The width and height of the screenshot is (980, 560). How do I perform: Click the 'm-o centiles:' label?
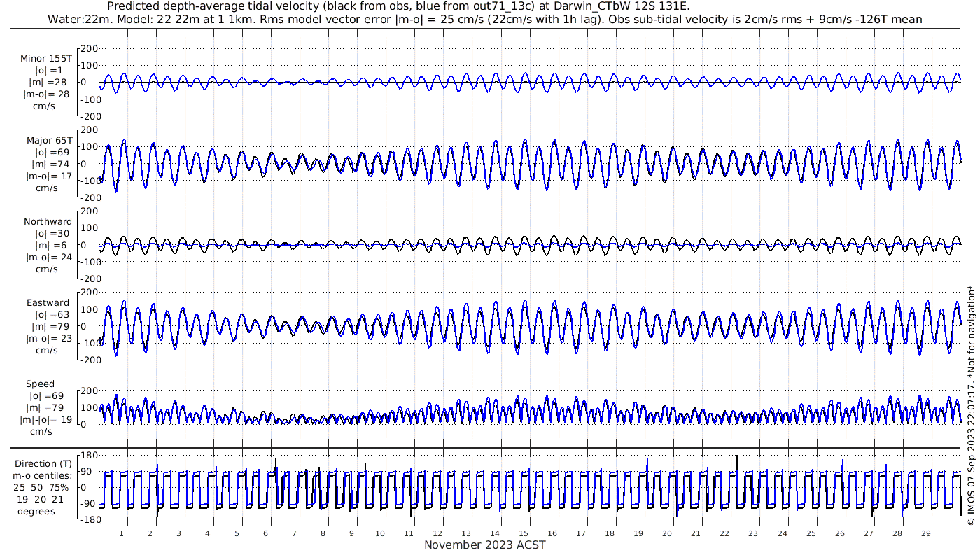click(43, 476)
